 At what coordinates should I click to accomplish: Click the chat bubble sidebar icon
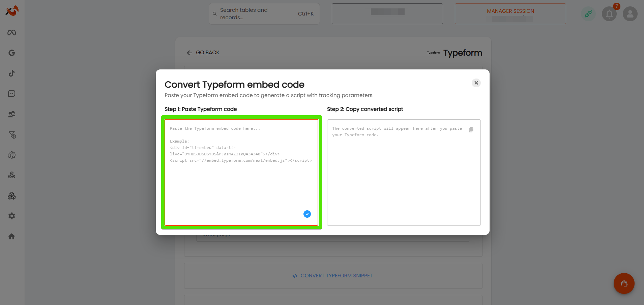point(12,94)
